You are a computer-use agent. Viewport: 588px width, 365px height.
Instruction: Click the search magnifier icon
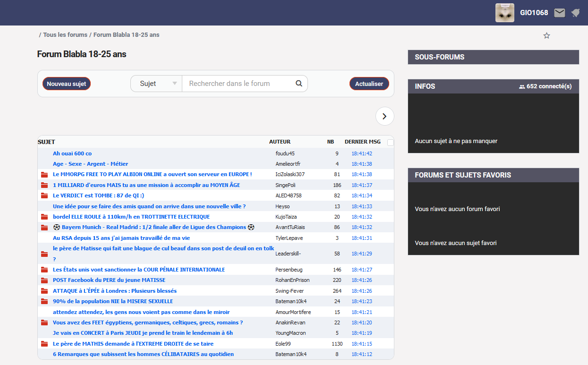pyautogui.click(x=298, y=84)
